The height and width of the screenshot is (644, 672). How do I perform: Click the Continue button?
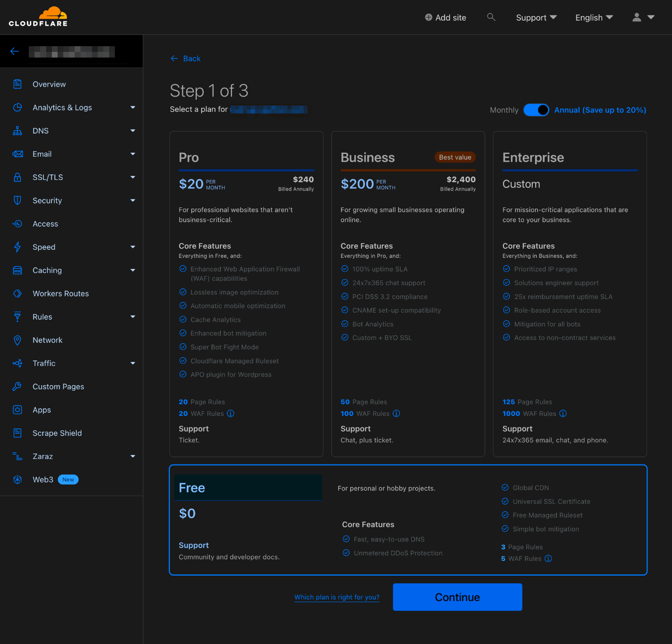point(457,597)
